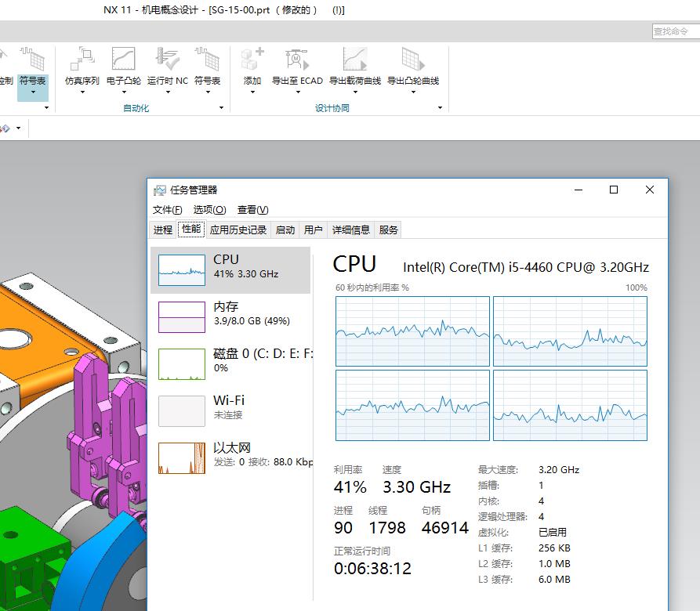Click the highlighted 符号表 icon at left
This screenshot has width=700, height=611.
tap(33, 59)
